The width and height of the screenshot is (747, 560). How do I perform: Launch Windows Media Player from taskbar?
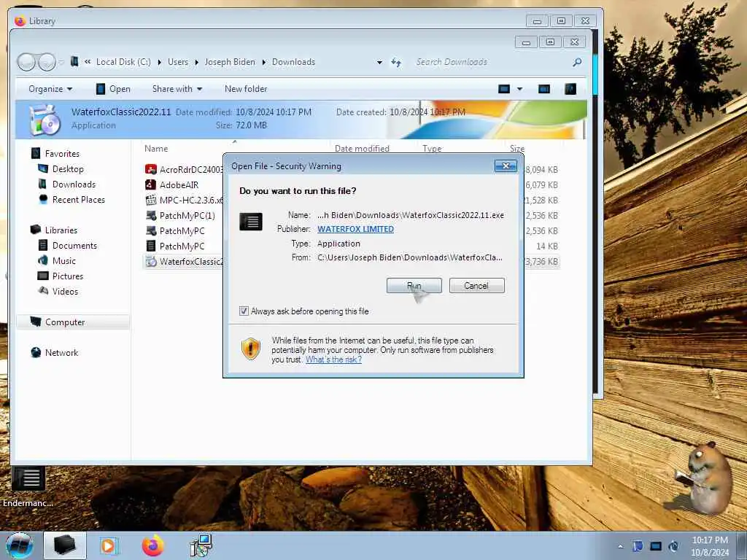(x=109, y=545)
